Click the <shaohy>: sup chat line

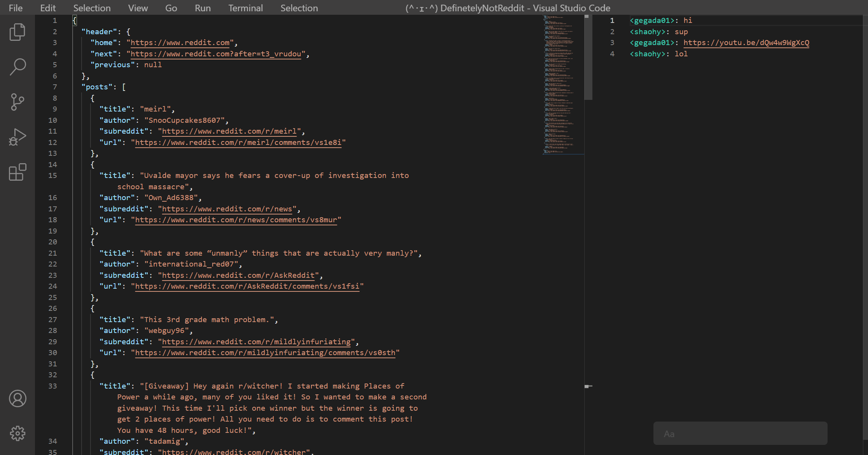point(659,32)
